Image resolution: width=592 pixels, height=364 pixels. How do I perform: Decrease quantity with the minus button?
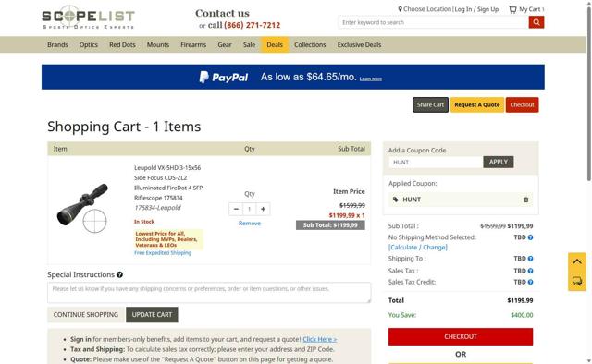tap(236, 209)
